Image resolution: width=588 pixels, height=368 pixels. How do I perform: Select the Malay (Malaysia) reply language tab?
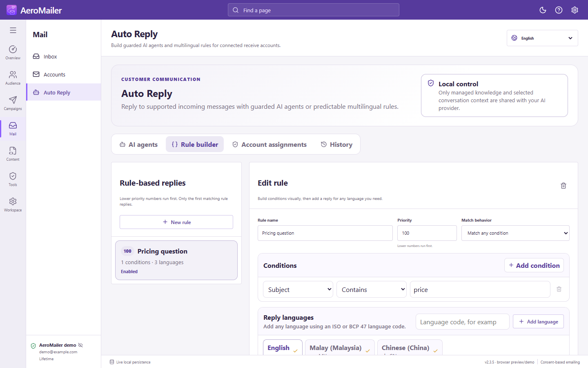tap(340, 348)
